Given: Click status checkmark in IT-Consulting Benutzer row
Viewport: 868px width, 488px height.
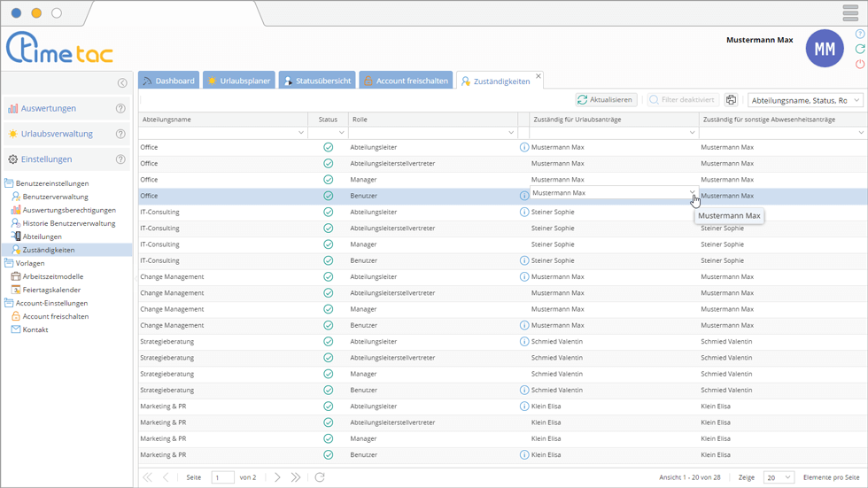Looking at the screenshot, I should [329, 260].
